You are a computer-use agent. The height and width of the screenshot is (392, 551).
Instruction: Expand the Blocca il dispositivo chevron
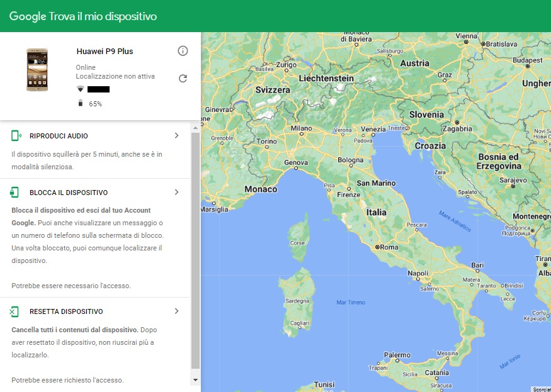pyautogui.click(x=177, y=192)
